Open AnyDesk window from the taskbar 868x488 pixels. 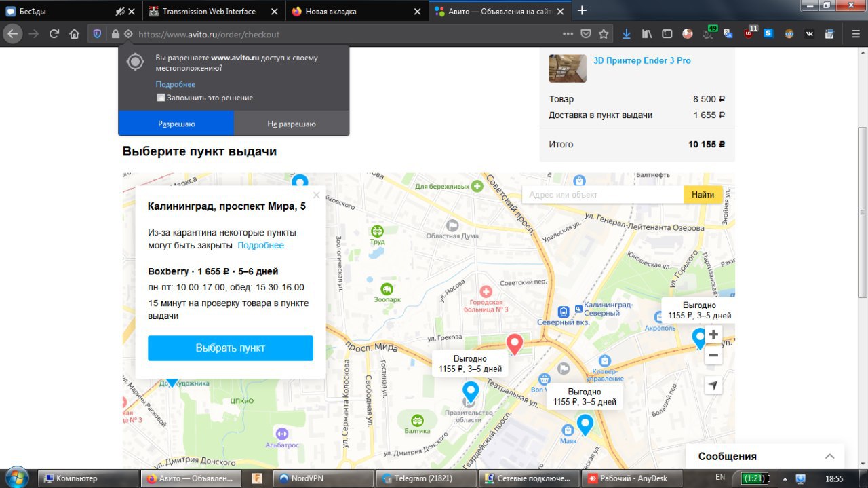coord(632,478)
